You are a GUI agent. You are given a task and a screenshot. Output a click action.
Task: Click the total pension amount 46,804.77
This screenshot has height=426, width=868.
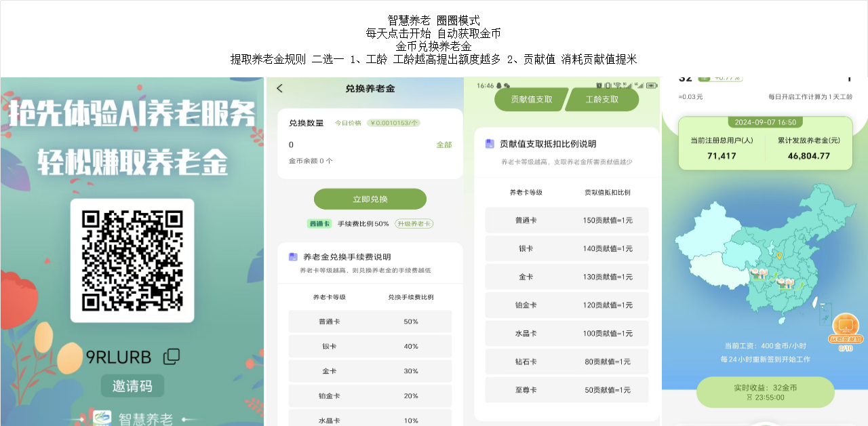coord(809,156)
